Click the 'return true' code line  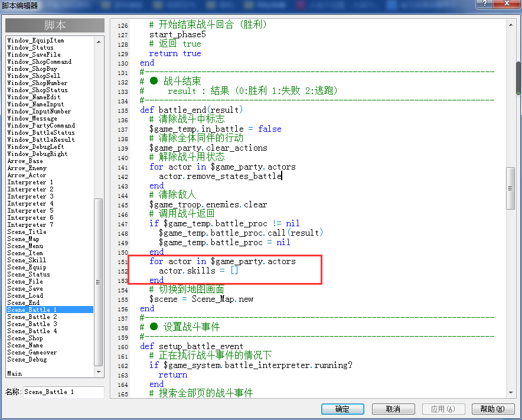point(175,53)
